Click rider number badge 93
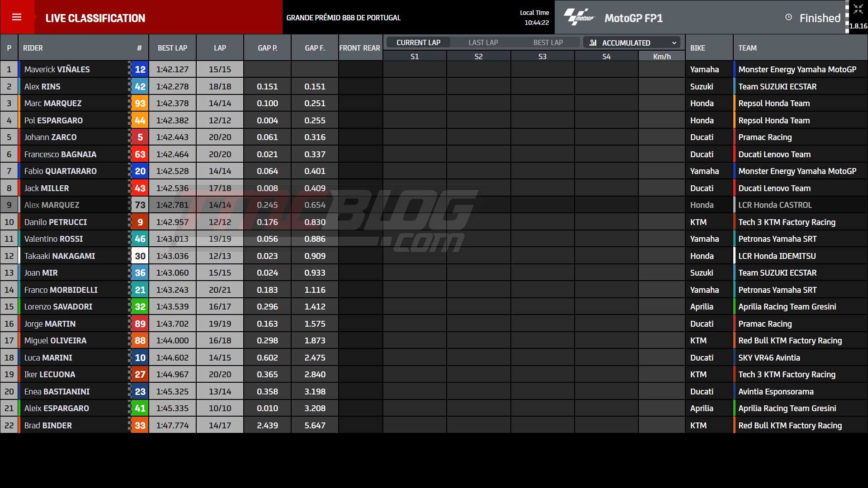The image size is (868, 488). [140, 103]
